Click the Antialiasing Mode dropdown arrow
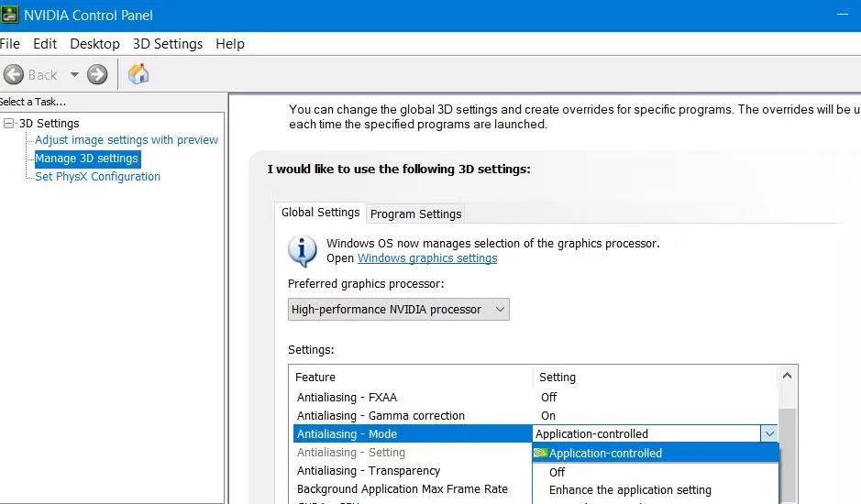861x504 pixels. pos(768,433)
